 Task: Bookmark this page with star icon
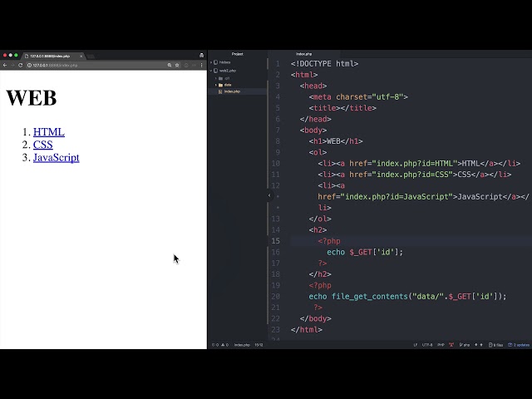pos(177,65)
